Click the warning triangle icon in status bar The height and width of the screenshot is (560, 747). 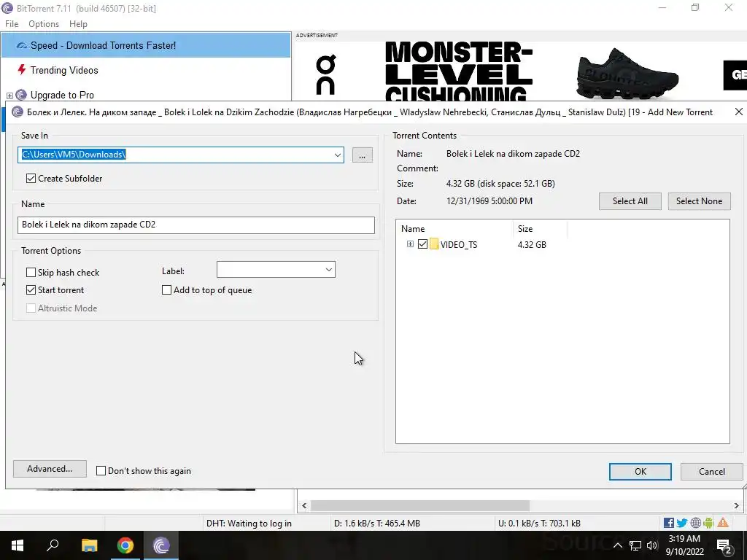click(723, 523)
